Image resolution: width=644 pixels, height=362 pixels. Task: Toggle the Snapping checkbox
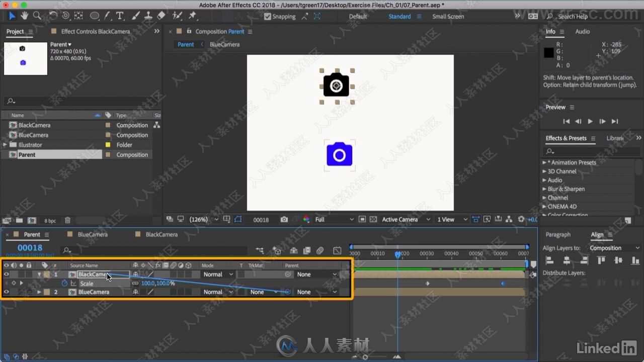click(x=268, y=16)
